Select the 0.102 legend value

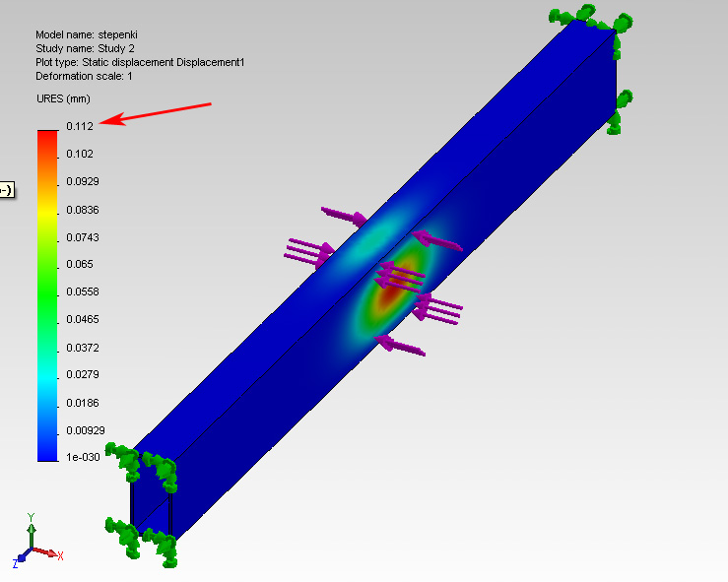tap(80, 154)
